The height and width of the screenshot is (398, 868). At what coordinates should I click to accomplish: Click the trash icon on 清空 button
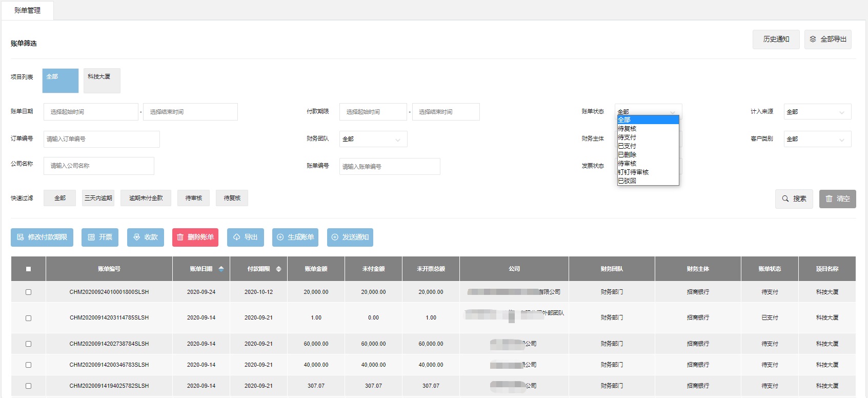[829, 198]
